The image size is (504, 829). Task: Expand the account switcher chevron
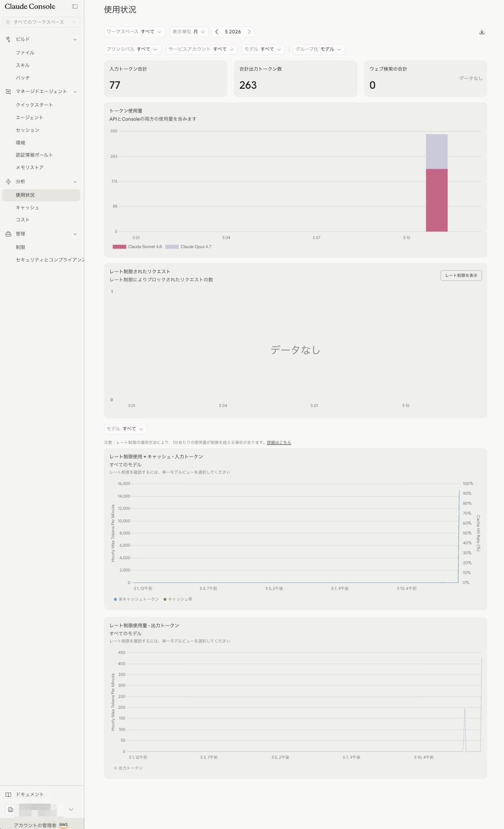pos(71,809)
